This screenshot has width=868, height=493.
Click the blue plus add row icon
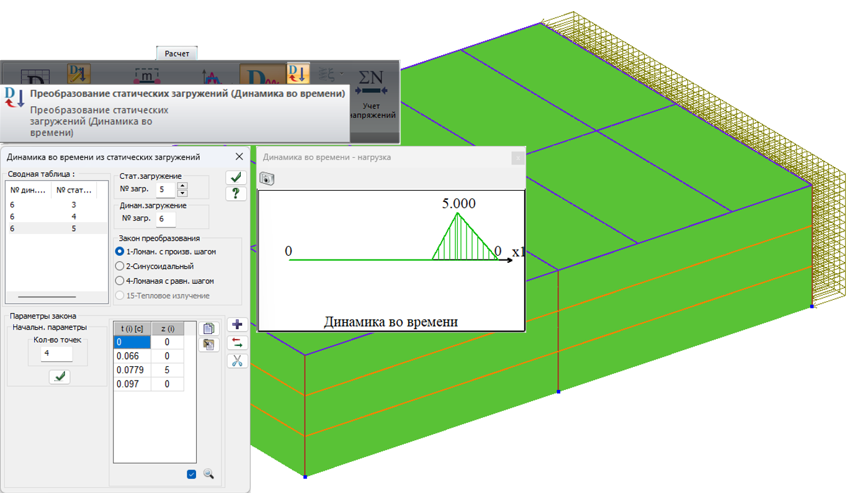coord(237,324)
